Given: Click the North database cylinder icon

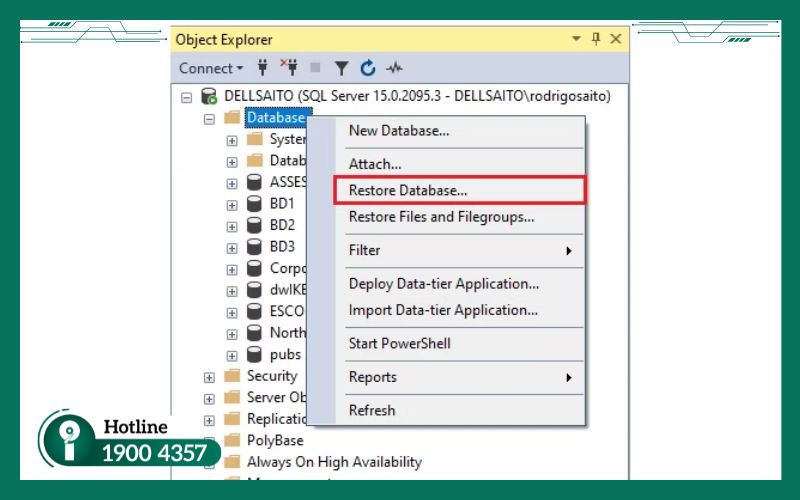Looking at the screenshot, I should click(254, 333).
